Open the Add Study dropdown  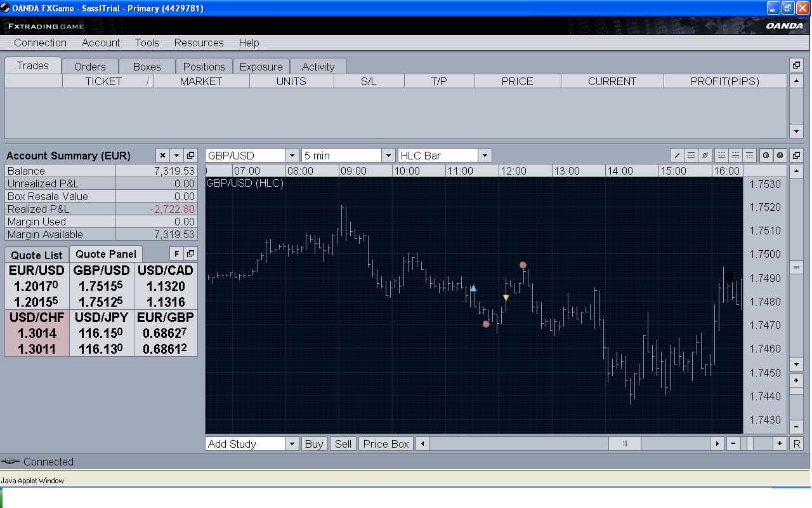[292, 444]
